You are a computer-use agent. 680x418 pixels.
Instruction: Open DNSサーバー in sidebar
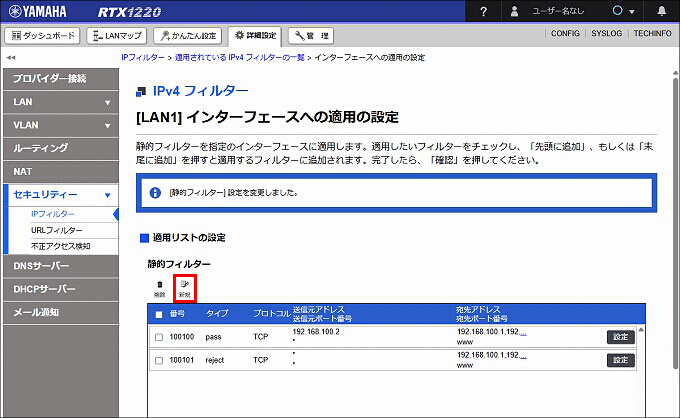coord(61,266)
